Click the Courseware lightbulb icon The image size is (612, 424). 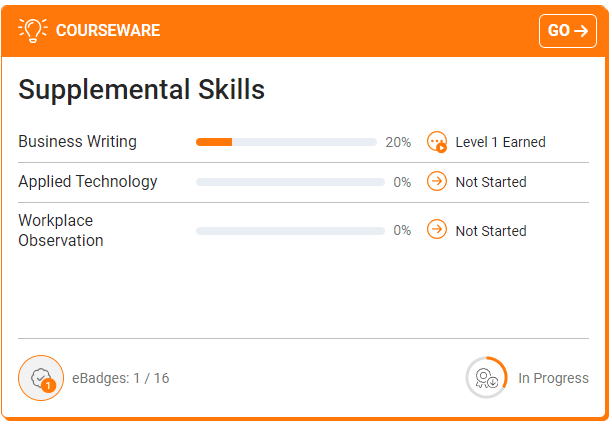34,30
